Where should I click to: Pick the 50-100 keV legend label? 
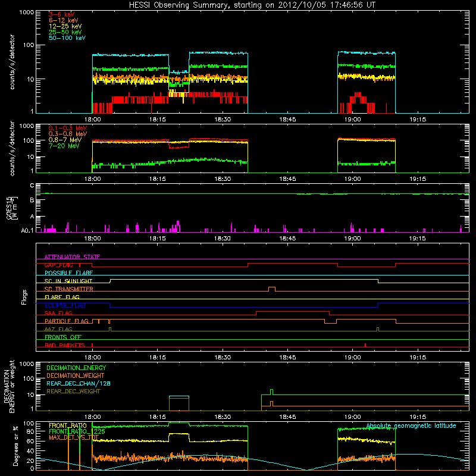click(67, 38)
